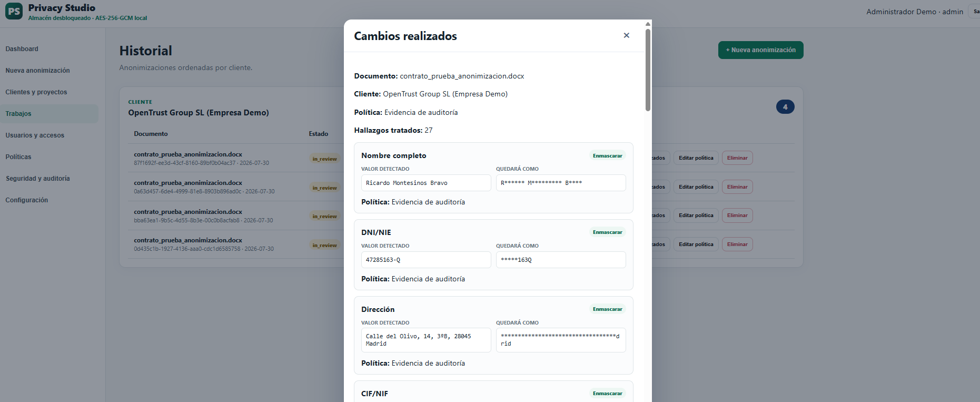
Task: Open Seguridad y auditoría page
Action: (38, 179)
